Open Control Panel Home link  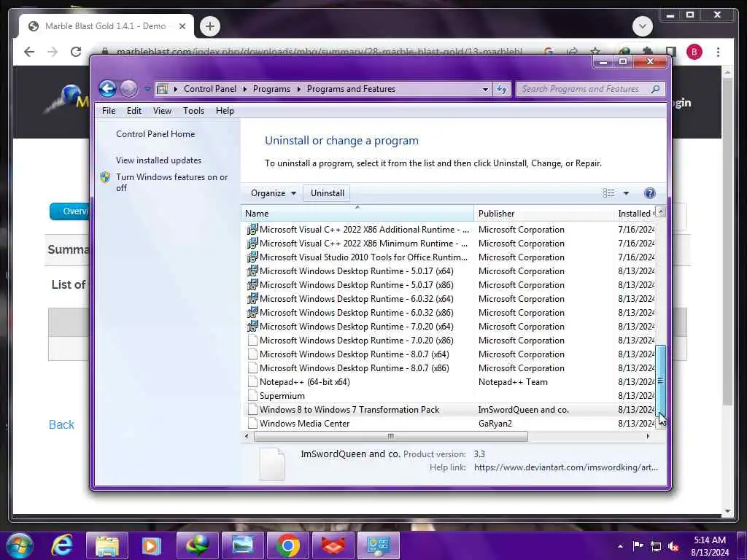(x=155, y=134)
